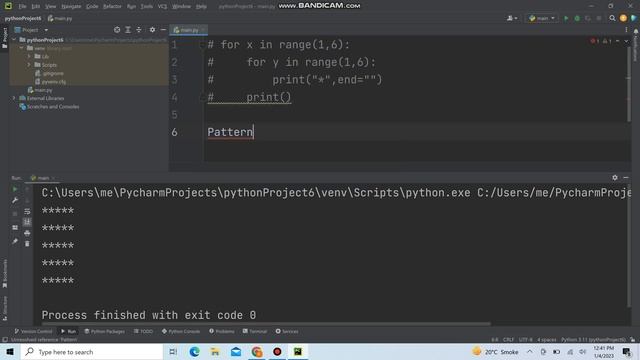Viewport: 640px width, 360px height.
Task: Rerun main from Run panel
Action: point(15,189)
